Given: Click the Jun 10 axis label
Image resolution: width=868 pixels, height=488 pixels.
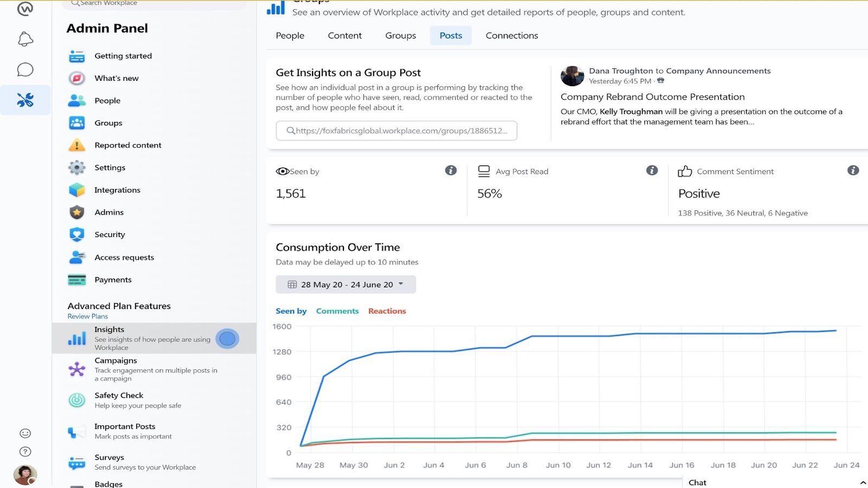Looking at the screenshot, I should tap(558, 465).
